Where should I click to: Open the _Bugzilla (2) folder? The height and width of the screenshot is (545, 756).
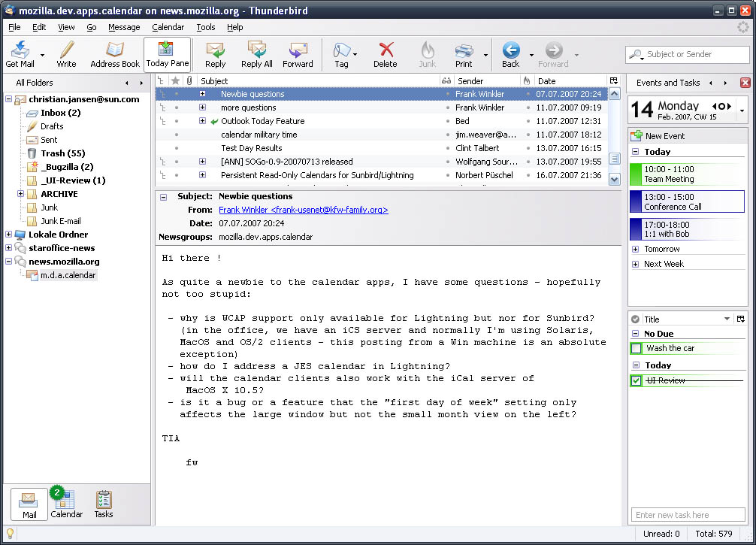point(67,167)
